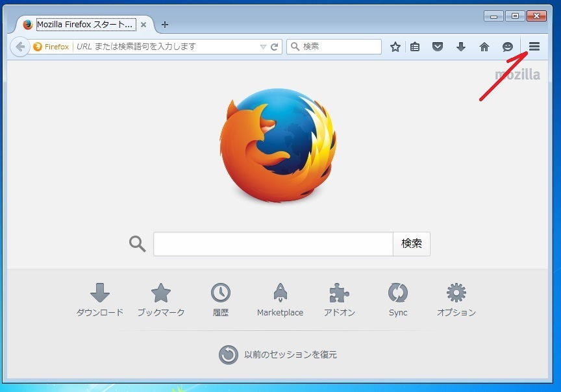Image resolution: width=561 pixels, height=392 pixels.
Task: Focus the toolbar 検索 search box
Action: pyautogui.click(x=334, y=47)
